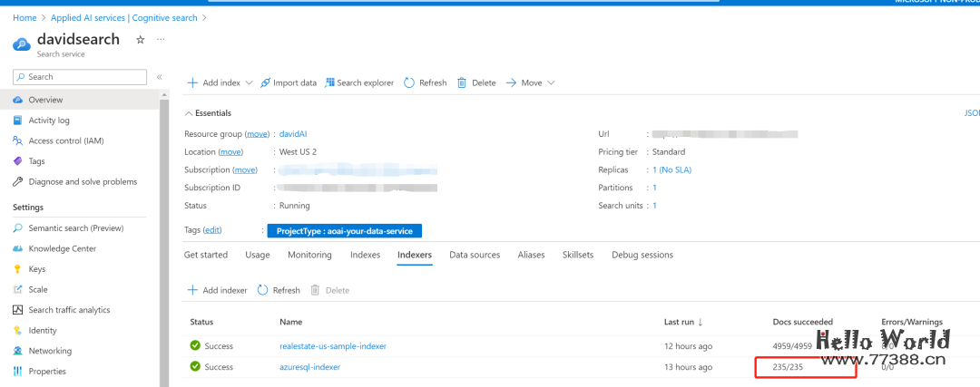Open Access control (IAM) in sidebar
The width and height of the screenshot is (980, 387).
pos(65,140)
